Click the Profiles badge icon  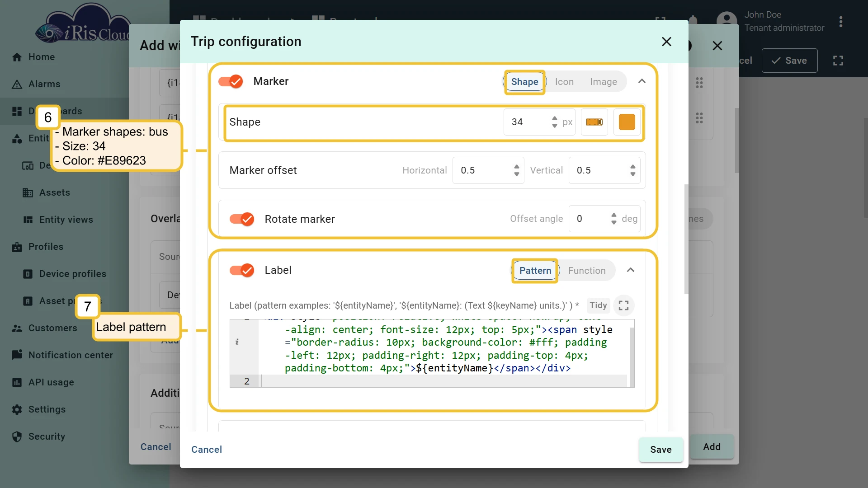tap(17, 247)
